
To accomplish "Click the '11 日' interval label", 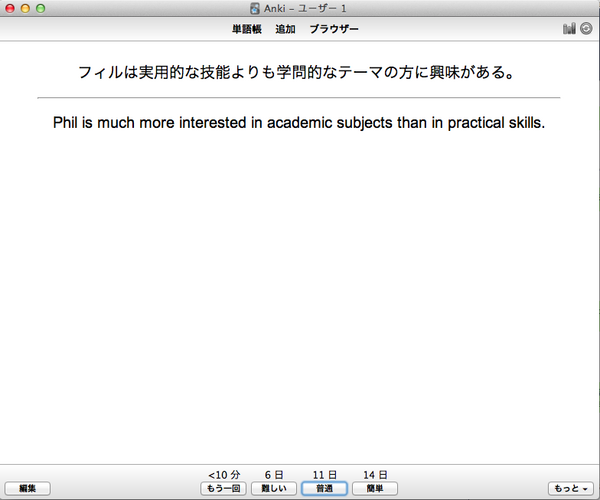I will click(x=324, y=475).
